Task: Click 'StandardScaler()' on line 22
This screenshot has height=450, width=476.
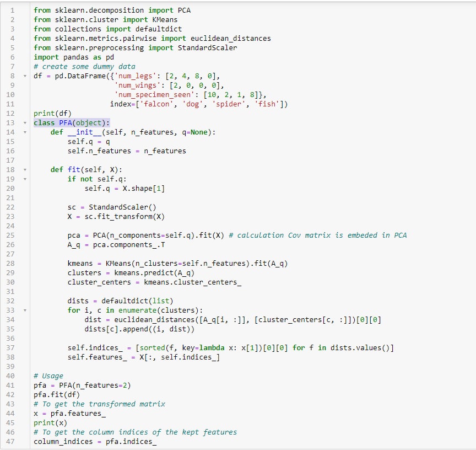Action: [x=123, y=207]
